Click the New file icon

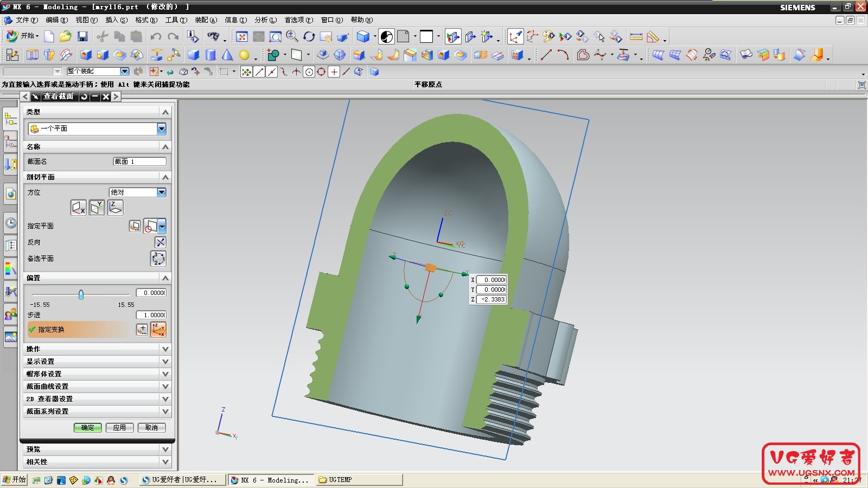[49, 36]
